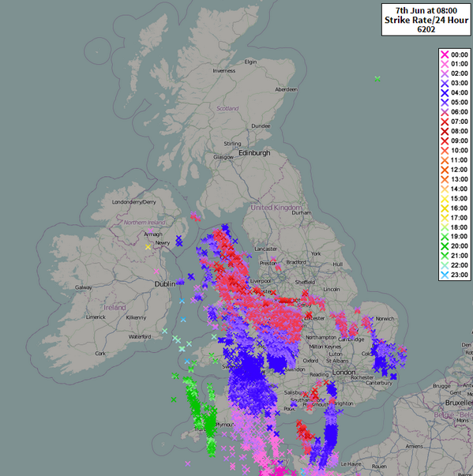
Task: Click the 14:00 legend cross marker
Action: (445, 189)
